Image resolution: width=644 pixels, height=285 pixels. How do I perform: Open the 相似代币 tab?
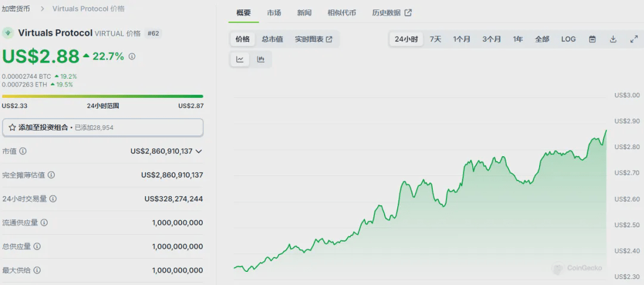[x=342, y=13]
